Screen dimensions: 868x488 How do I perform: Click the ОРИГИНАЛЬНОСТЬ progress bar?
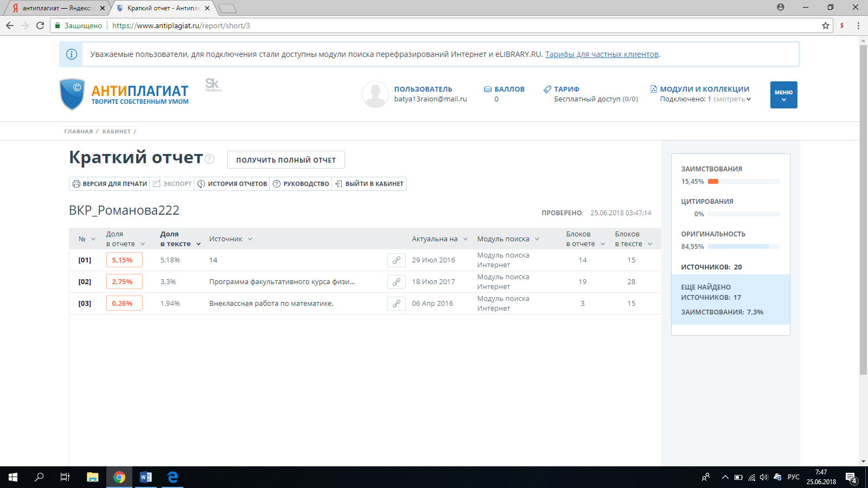point(743,247)
